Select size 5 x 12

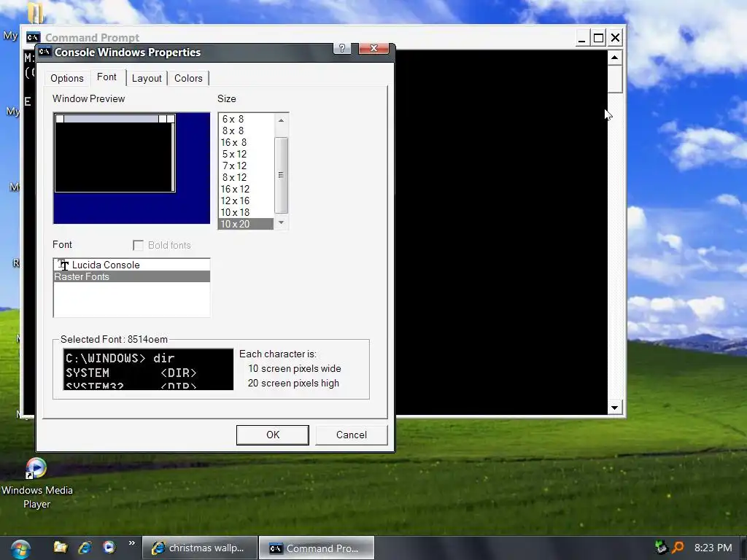pyautogui.click(x=246, y=154)
